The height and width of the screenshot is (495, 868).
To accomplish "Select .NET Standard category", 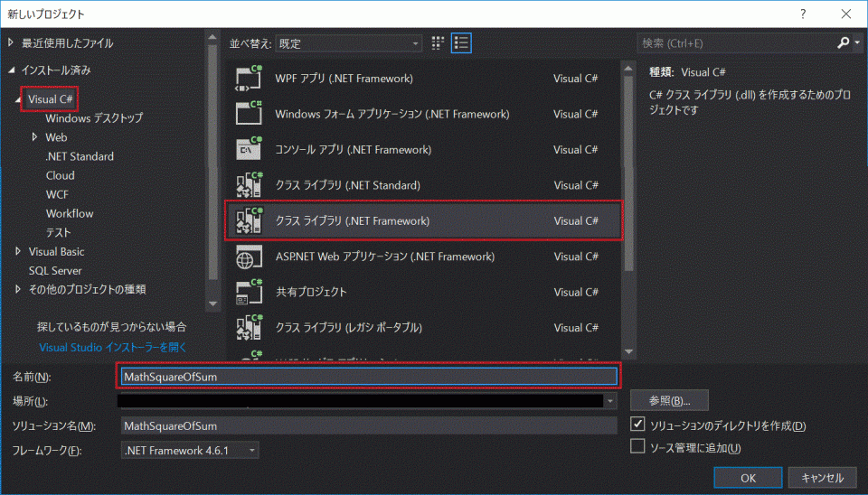I will 80,156.
